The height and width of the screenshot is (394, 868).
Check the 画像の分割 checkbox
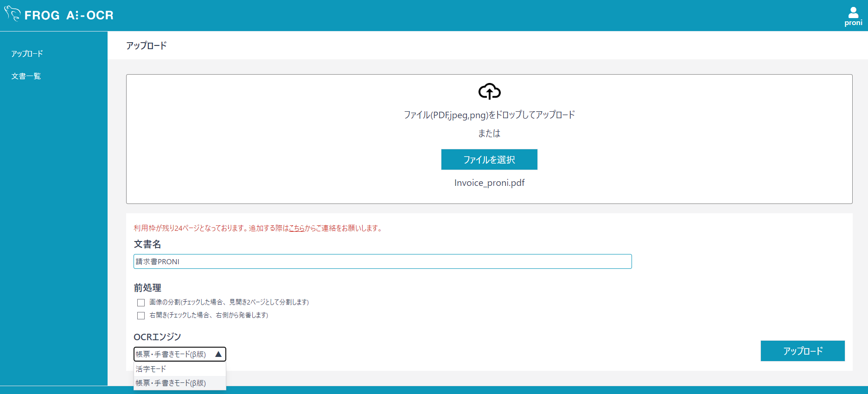pyautogui.click(x=141, y=303)
